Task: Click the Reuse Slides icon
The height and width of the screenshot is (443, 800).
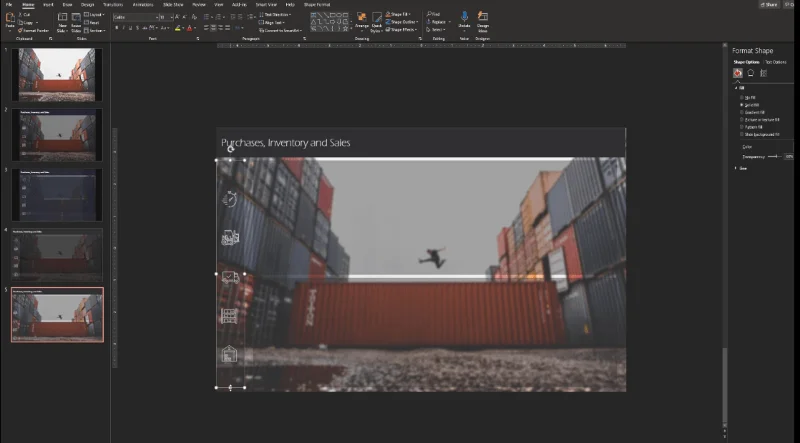Action: click(76, 22)
